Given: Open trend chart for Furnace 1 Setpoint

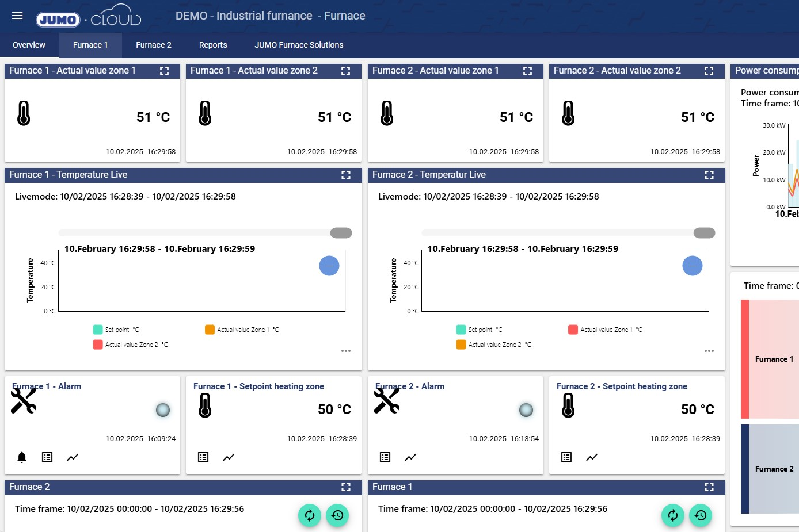Looking at the screenshot, I should click(x=229, y=457).
